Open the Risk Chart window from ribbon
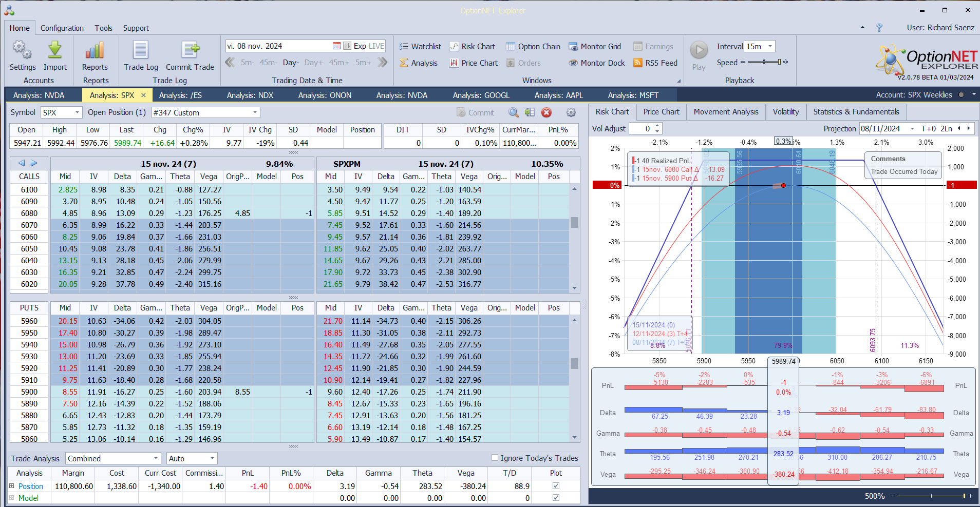This screenshot has height=507, width=980. tap(473, 47)
